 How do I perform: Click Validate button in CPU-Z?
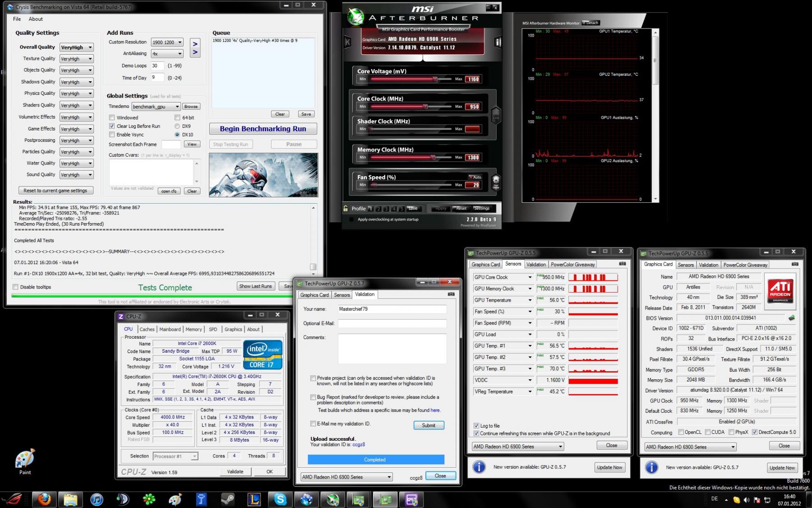235,471
